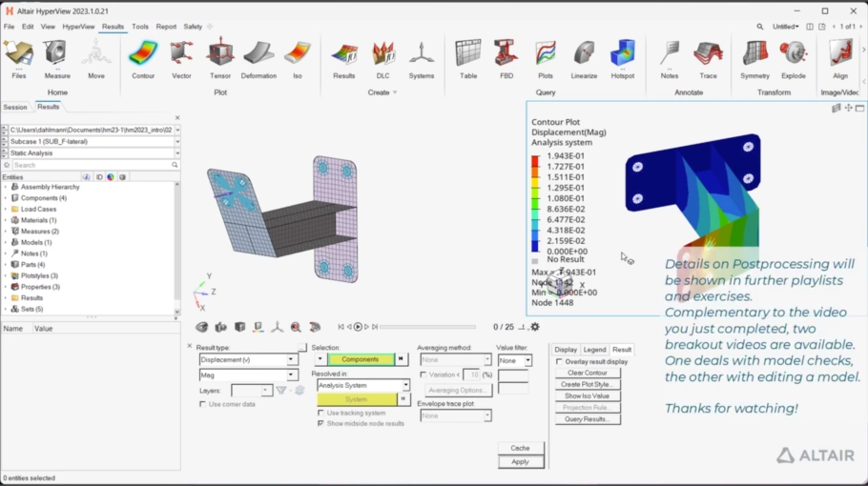868x486 pixels.
Task: Click the Results create icon
Action: [343, 59]
